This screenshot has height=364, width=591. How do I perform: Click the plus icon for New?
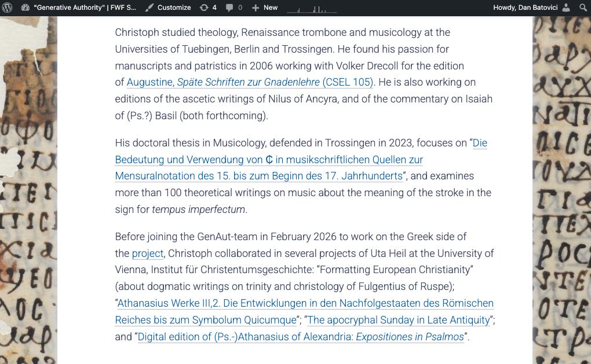[x=256, y=8]
